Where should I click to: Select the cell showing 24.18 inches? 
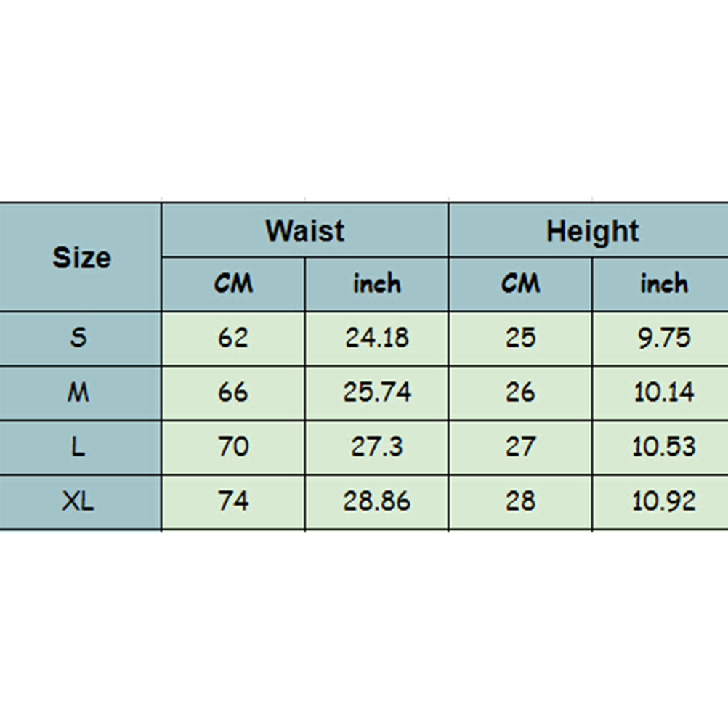376,339
